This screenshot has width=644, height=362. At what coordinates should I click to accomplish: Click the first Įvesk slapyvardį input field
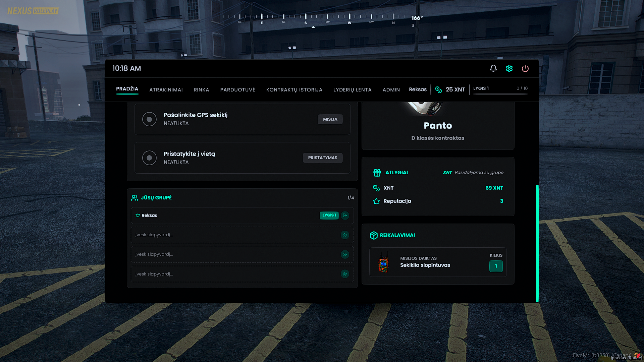click(x=235, y=235)
